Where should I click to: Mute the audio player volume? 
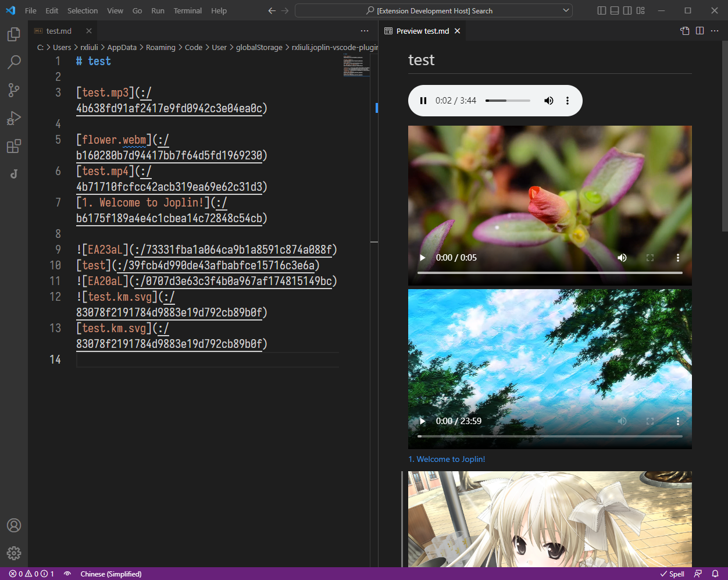pos(548,101)
